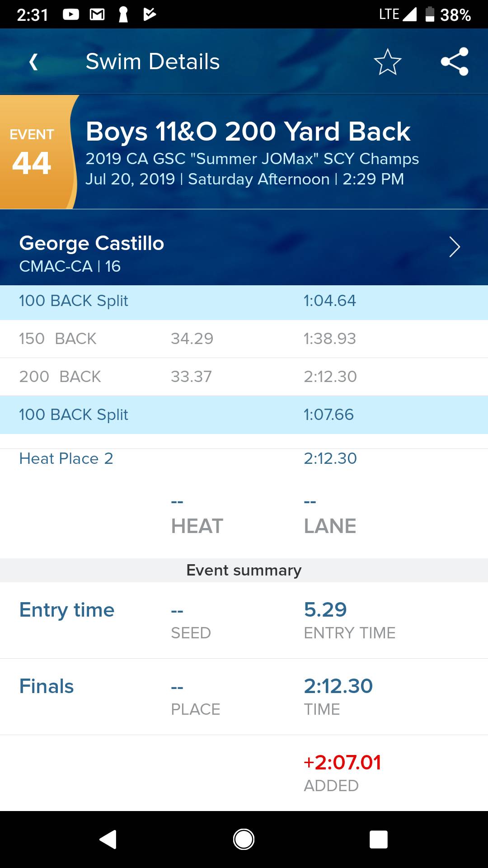The image size is (488, 868).
Task: Tap the share icon
Action: pyautogui.click(x=455, y=62)
